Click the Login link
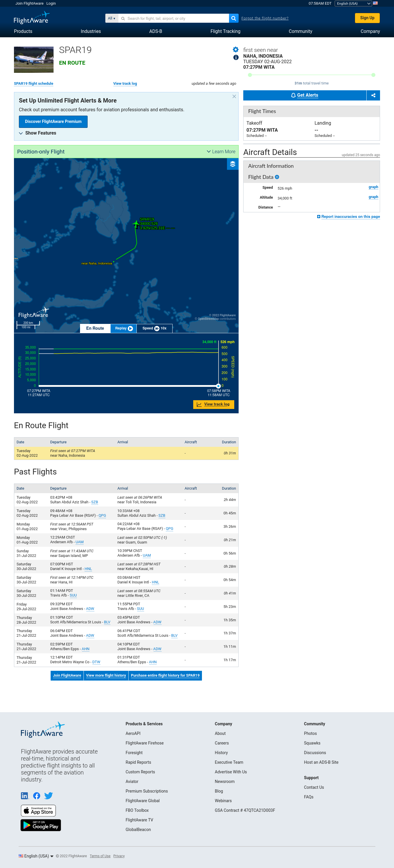394x868 pixels. tap(51, 3)
